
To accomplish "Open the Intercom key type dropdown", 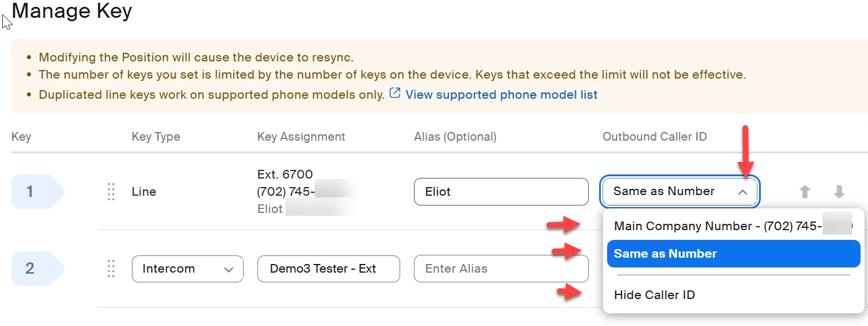I will pyautogui.click(x=187, y=269).
